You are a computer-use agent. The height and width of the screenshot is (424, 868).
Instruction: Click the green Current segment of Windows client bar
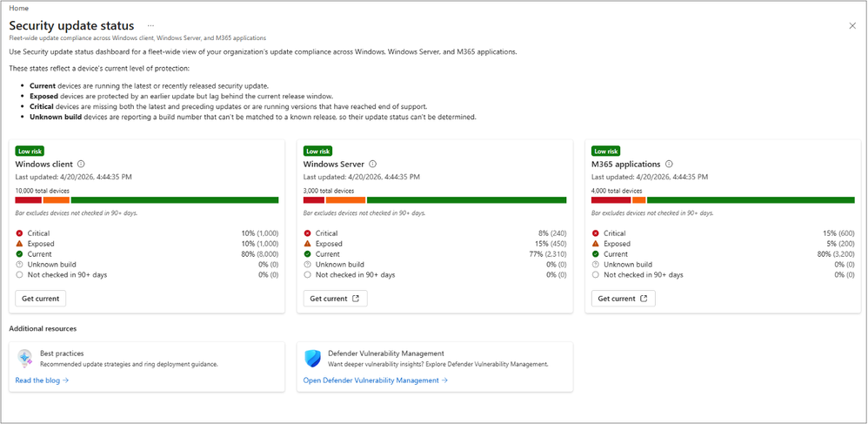[x=174, y=200]
